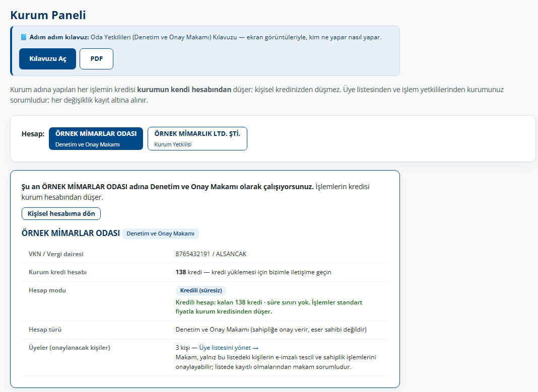Click Kişisel hesabıma dön button
Viewport: 538px width, 392px height.
click(x=61, y=213)
